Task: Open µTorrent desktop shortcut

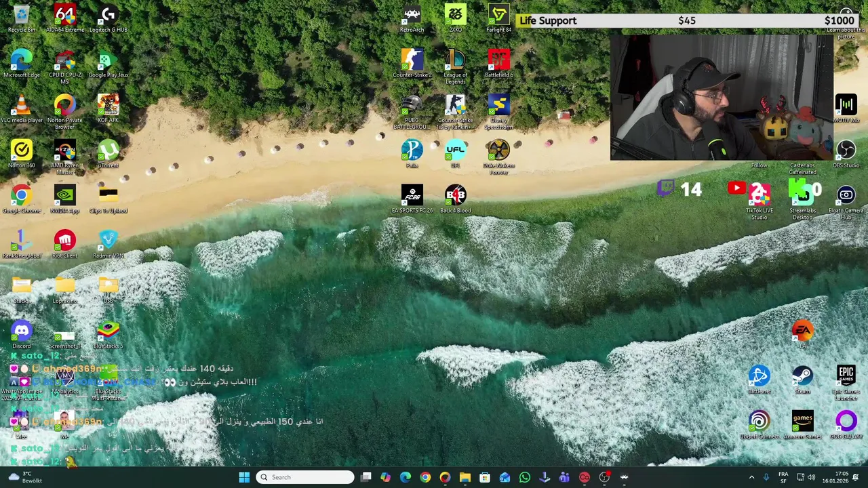Action: point(108,155)
